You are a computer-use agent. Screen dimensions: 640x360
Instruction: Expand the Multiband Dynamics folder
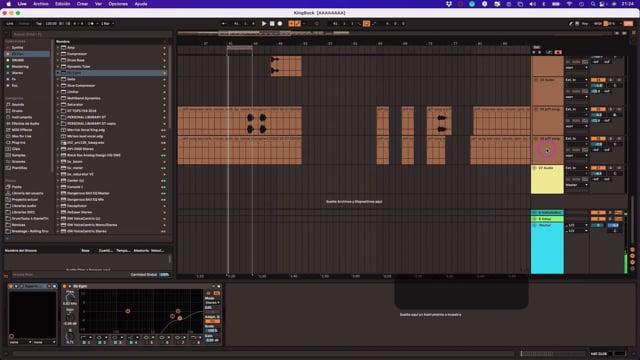point(58,98)
